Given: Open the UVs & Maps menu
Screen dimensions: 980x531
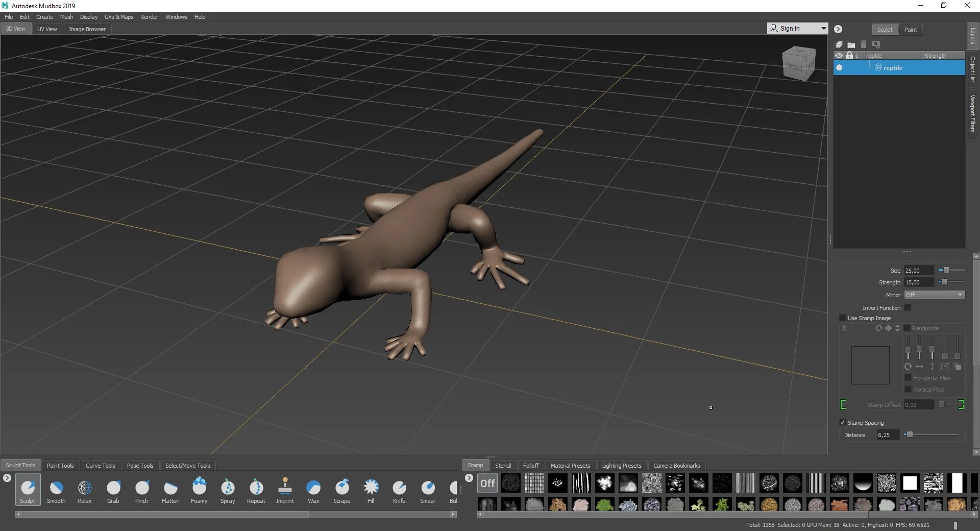Looking at the screenshot, I should (x=119, y=17).
